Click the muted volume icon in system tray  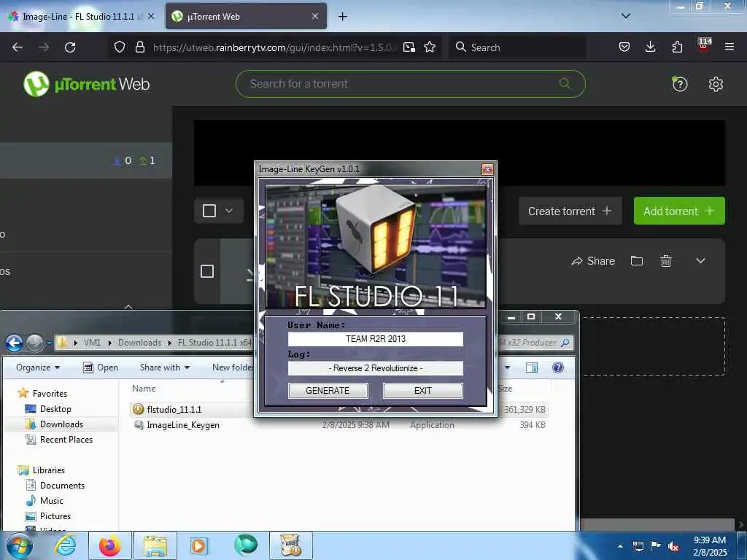[x=673, y=546]
